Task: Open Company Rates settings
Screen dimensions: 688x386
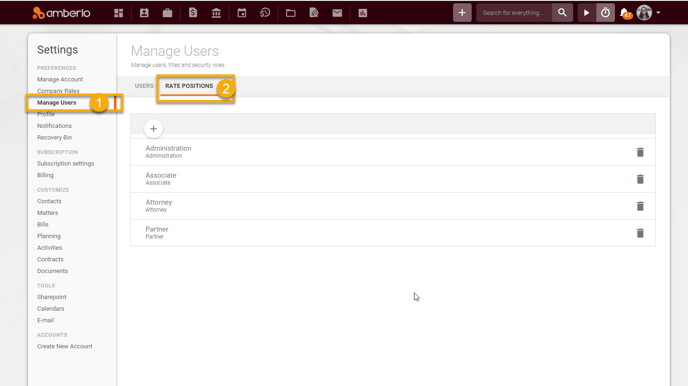Action: pyautogui.click(x=58, y=91)
